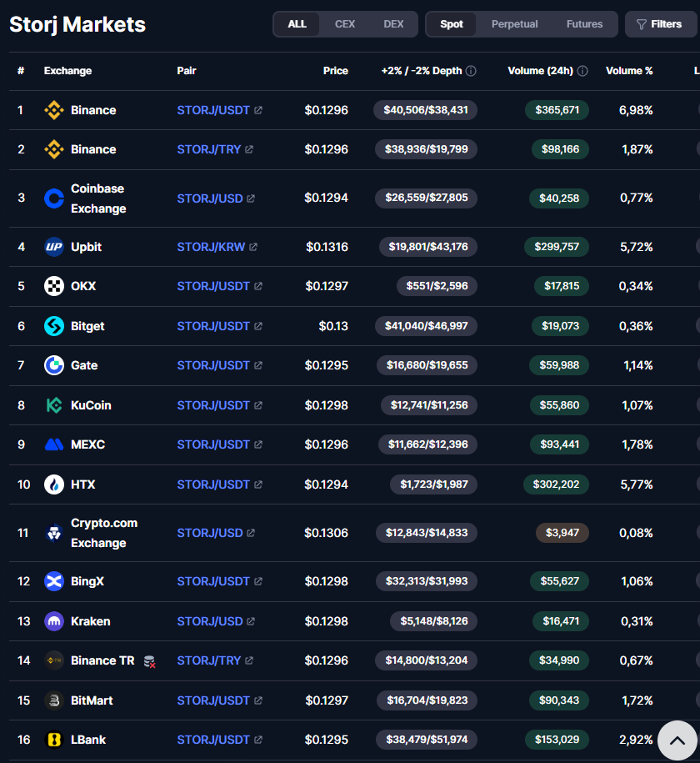Switch to DEX exchanges only
700x763 pixels.
[393, 24]
